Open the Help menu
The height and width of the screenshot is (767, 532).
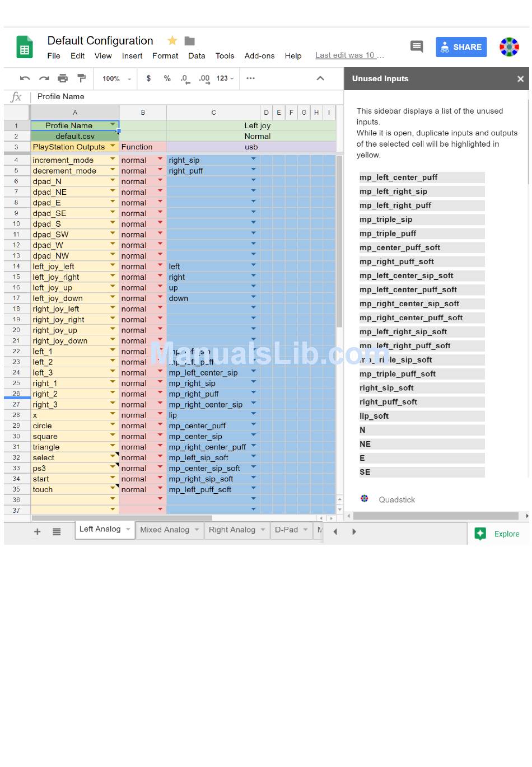tap(293, 56)
